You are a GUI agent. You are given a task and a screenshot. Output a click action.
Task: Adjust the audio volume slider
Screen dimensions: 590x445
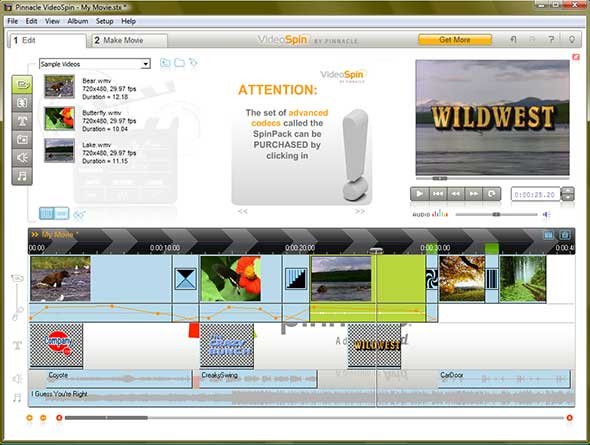(x=497, y=214)
